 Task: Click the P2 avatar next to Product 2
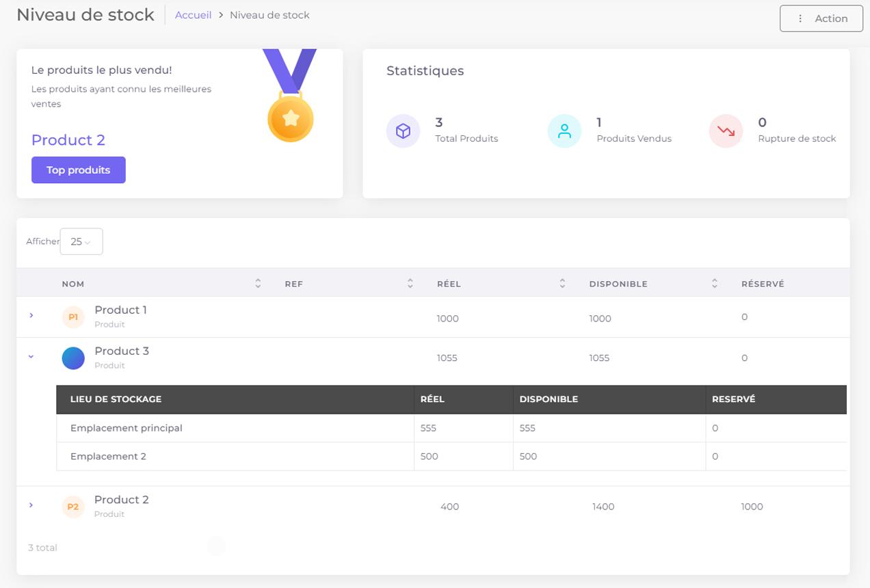72,505
